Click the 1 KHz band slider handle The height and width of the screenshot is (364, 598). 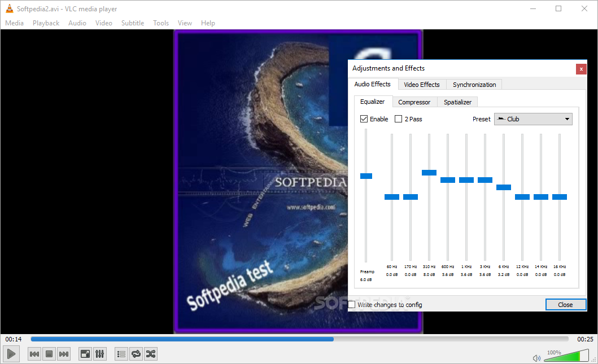[x=466, y=180]
